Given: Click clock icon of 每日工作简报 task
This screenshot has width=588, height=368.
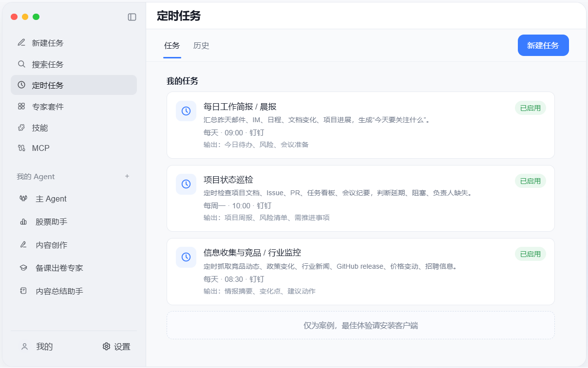Looking at the screenshot, I should tap(186, 111).
